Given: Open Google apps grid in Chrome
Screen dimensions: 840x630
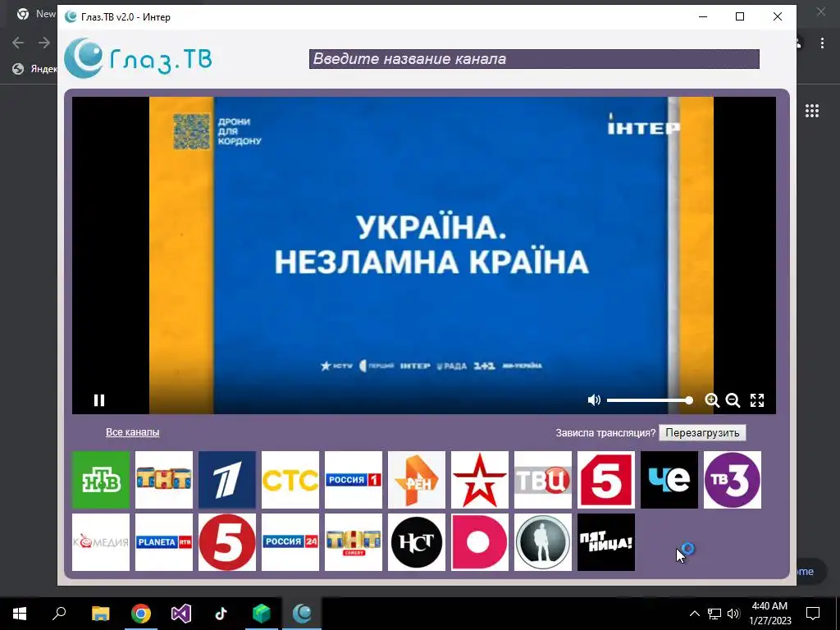Looking at the screenshot, I should coord(812,111).
